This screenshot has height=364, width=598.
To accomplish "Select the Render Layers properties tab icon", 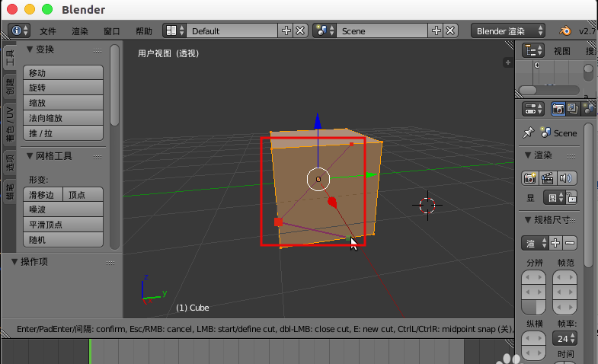I will (572, 109).
